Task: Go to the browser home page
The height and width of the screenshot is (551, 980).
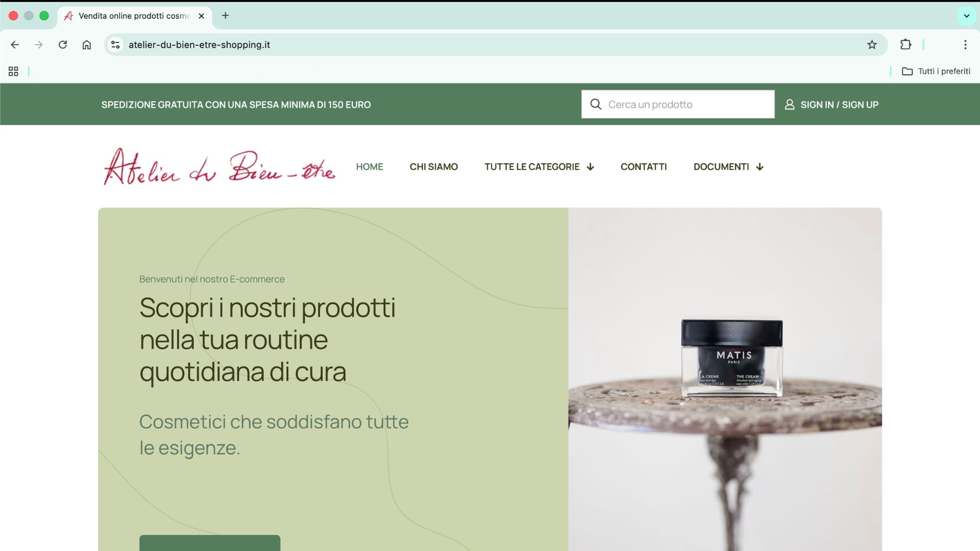Action: click(x=87, y=45)
